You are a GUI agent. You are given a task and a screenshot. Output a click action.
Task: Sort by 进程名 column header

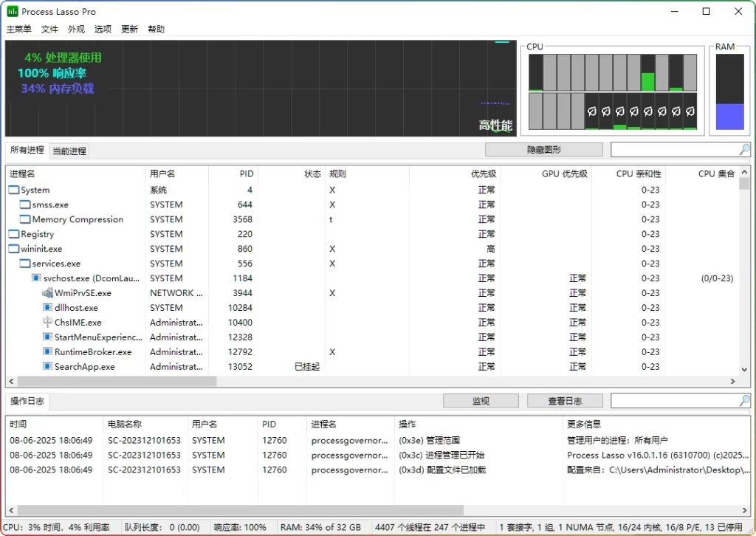tap(76, 173)
